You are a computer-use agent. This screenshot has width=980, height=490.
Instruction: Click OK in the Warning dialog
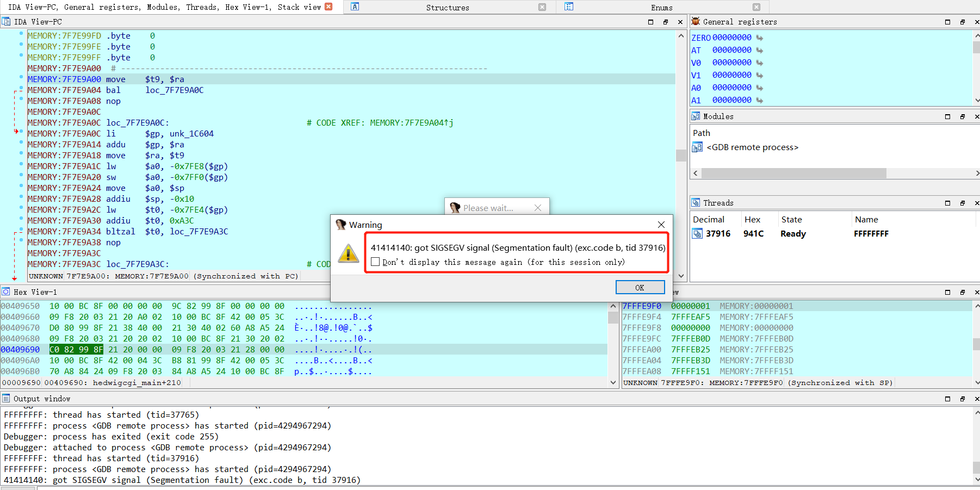(x=640, y=288)
